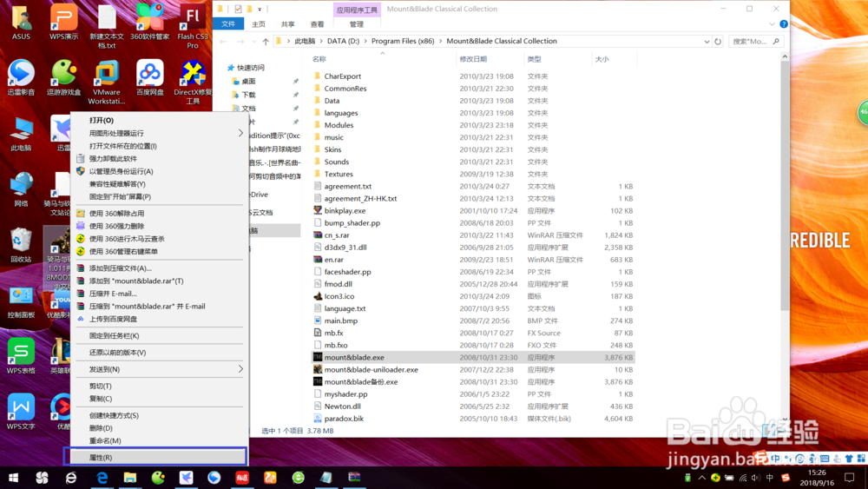Select main.bmp file icon

coord(317,320)
